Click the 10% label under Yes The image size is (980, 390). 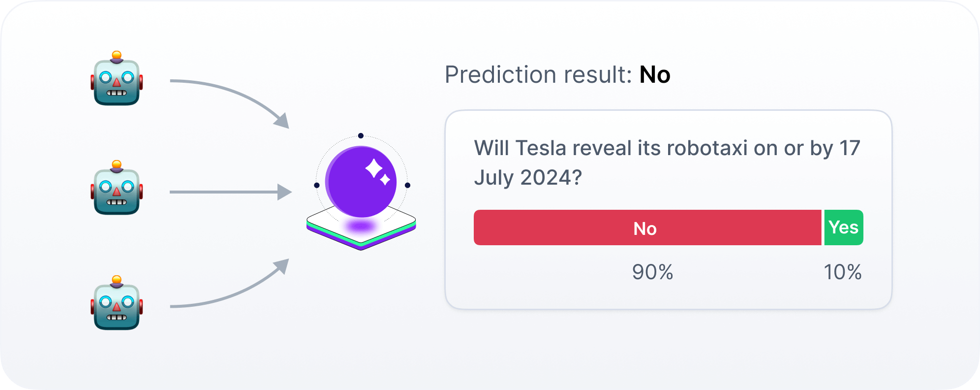tap(843, 272)
